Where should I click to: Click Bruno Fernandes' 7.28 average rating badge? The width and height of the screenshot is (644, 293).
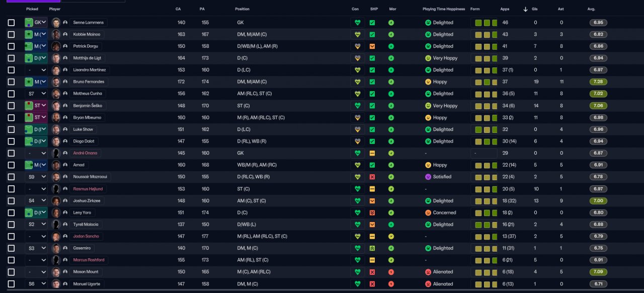tap(599, 82)
